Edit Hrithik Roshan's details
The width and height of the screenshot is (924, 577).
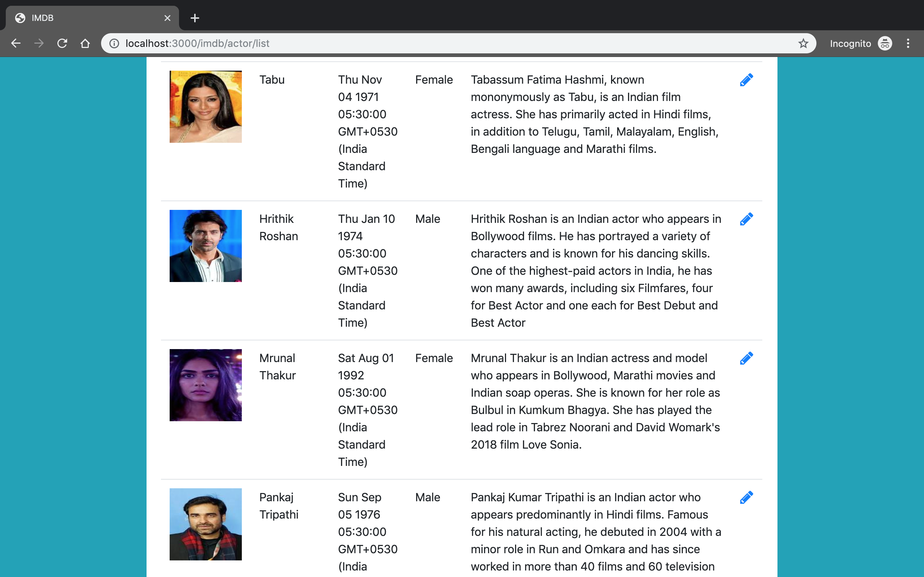pos(746,219)
